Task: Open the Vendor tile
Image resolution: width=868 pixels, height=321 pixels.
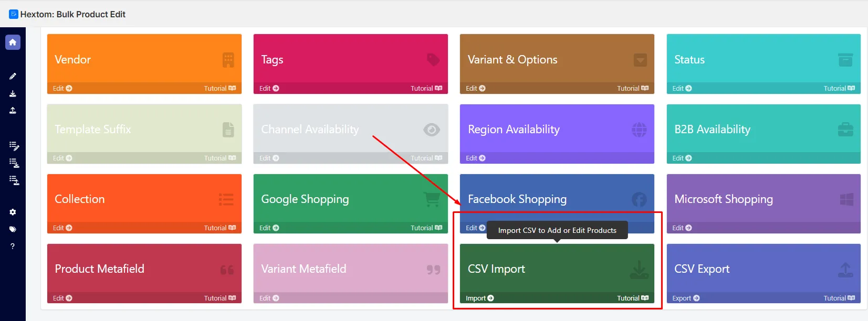Action: [144, 58]
